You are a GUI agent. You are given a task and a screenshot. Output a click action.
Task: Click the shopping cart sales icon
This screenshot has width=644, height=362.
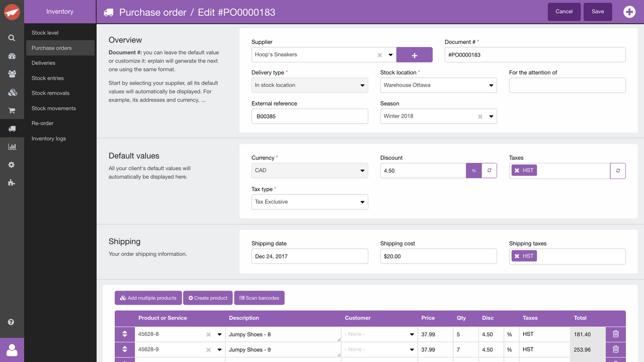coord(12,111)
